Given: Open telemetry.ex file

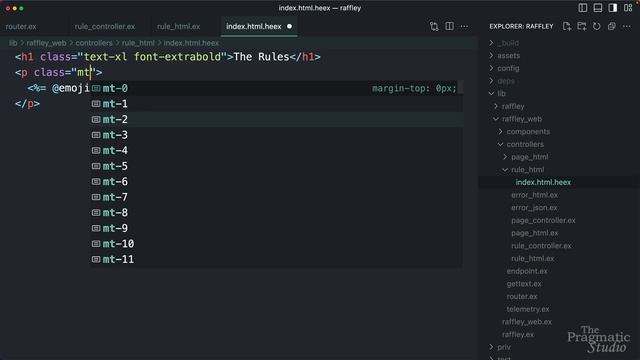Looking at the screenshot, I should coord(528,309).
